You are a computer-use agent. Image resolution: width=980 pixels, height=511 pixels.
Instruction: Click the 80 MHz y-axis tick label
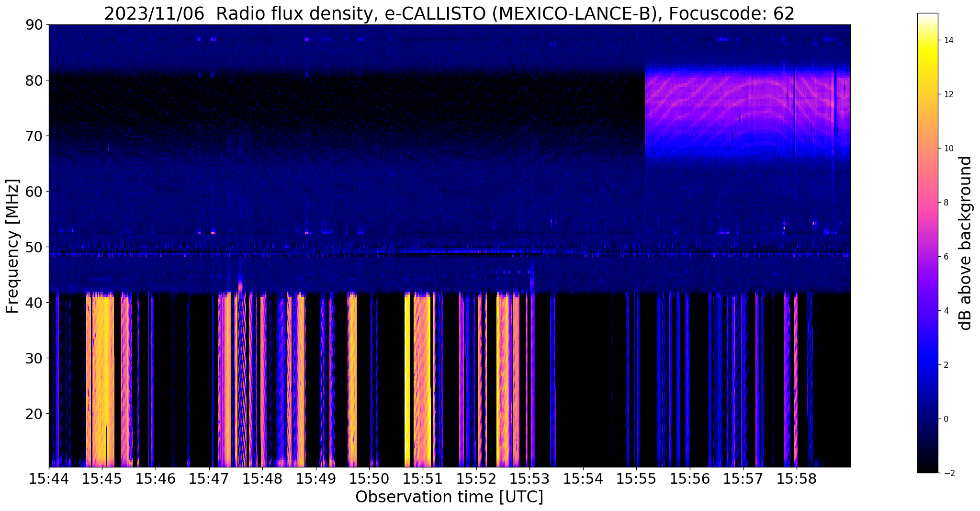(x=34, y=80)
